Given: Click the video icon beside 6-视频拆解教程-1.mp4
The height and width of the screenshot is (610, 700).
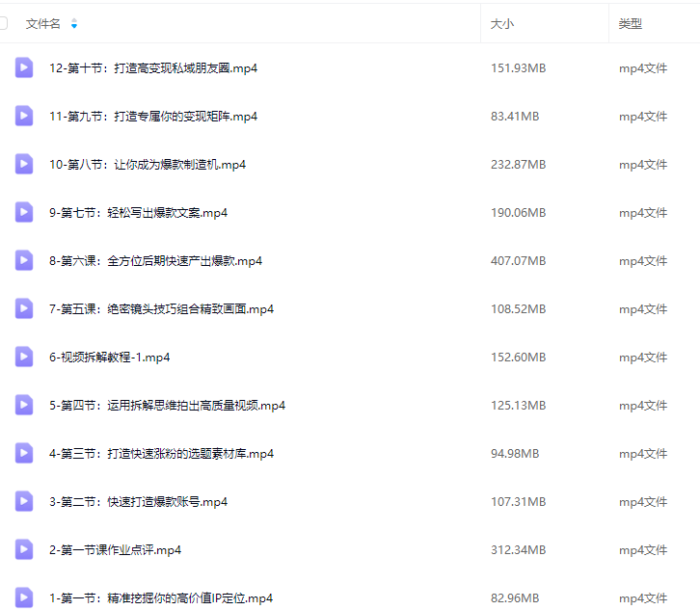Looking at the screenshot, I should (x=24, y=357).
